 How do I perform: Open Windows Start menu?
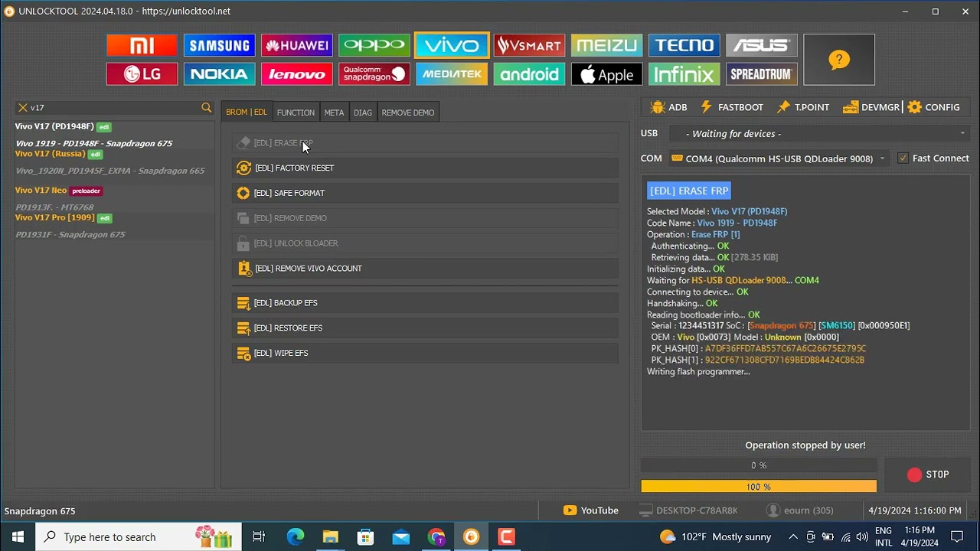(18, 536)
